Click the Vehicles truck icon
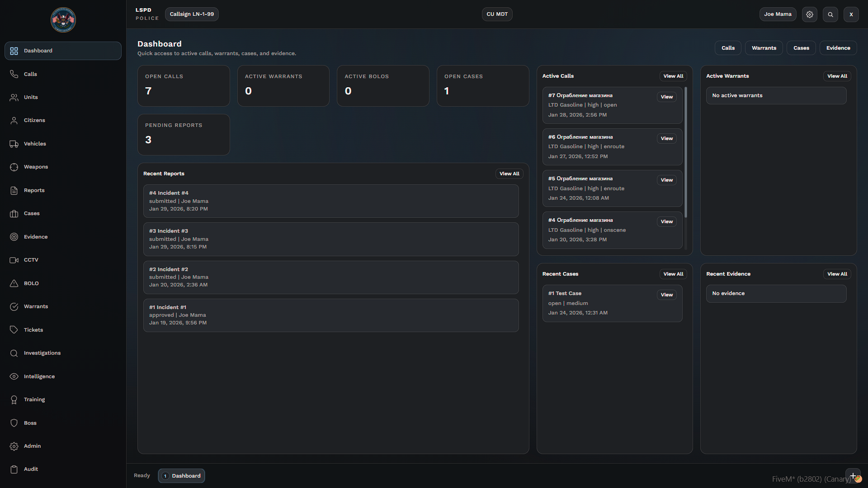 point(14,144)
